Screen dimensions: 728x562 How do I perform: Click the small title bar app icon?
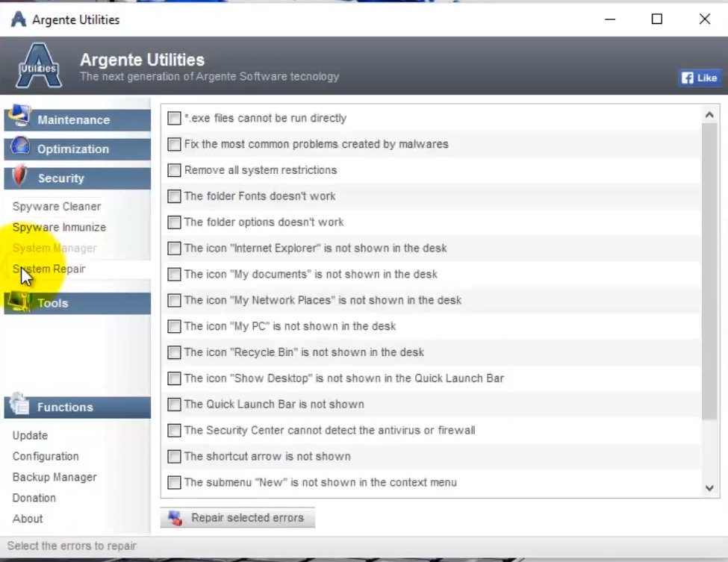point(19,19)
